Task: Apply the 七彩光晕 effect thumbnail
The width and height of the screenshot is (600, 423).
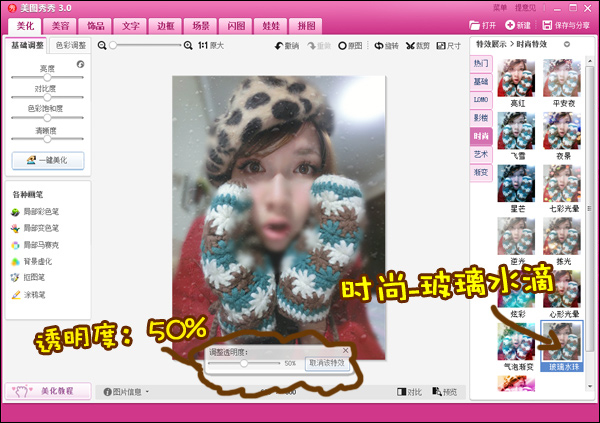Action: [x=562, y=183]
